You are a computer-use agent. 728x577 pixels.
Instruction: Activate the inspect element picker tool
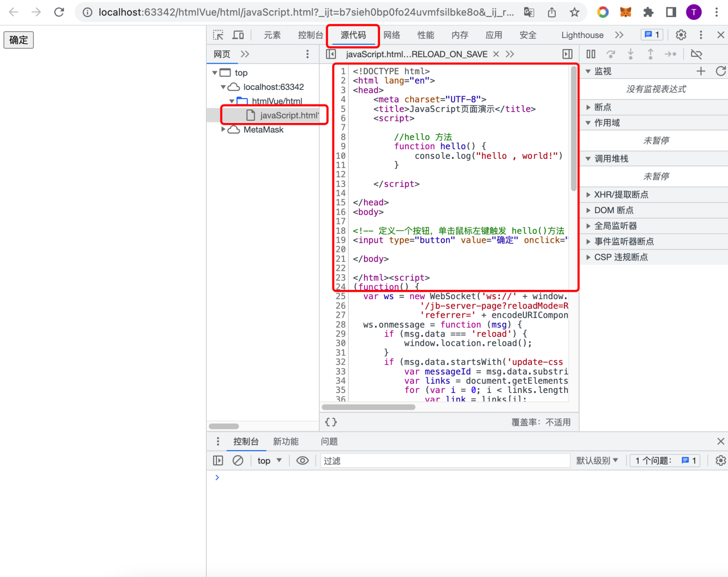coord(218,35)
